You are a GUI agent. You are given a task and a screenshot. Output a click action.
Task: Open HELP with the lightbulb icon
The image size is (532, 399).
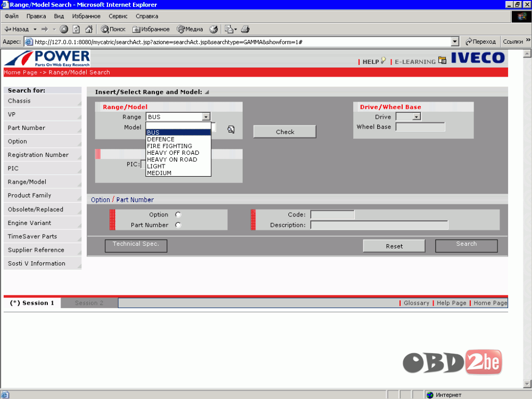click(384, 61)
